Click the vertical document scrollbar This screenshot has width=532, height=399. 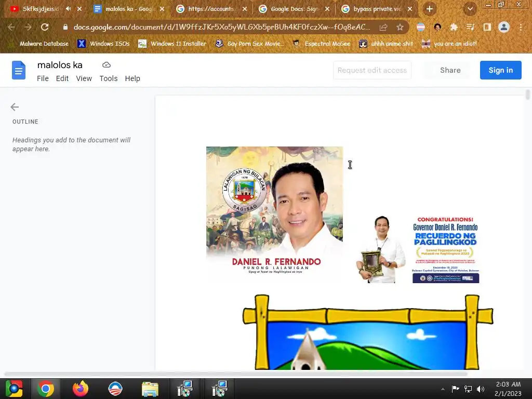528,95
